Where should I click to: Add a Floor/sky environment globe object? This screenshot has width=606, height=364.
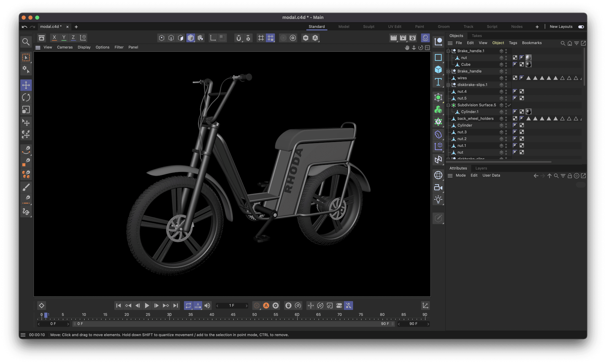[438, 175]
